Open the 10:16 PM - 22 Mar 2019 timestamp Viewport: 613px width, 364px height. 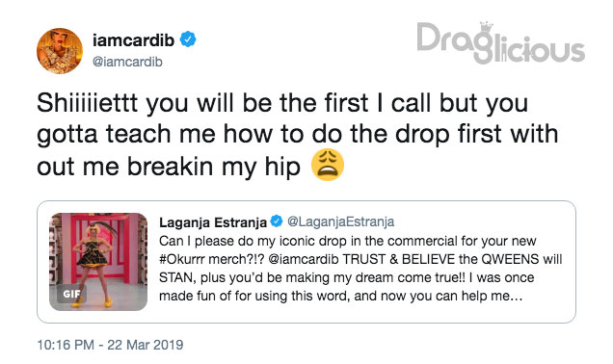110,345
